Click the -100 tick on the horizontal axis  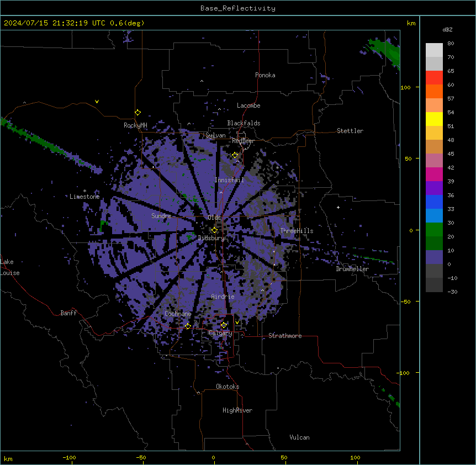pos(69,457)
